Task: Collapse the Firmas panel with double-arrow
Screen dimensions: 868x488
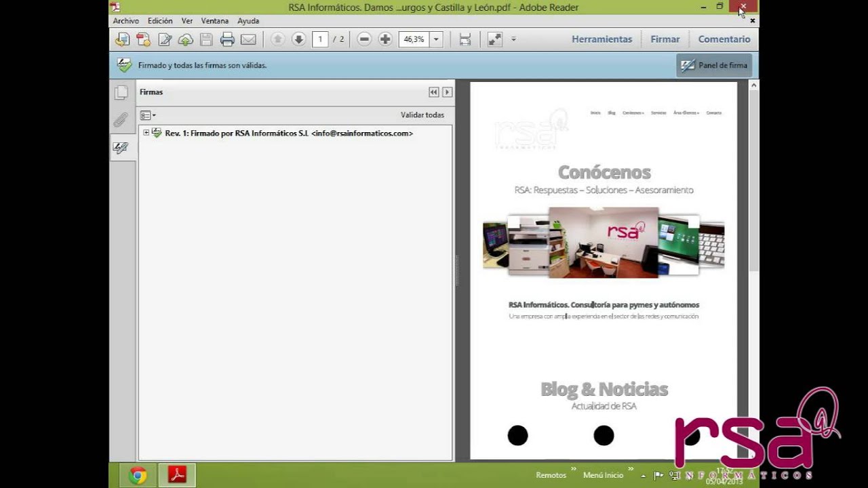Action: [434, 92]
